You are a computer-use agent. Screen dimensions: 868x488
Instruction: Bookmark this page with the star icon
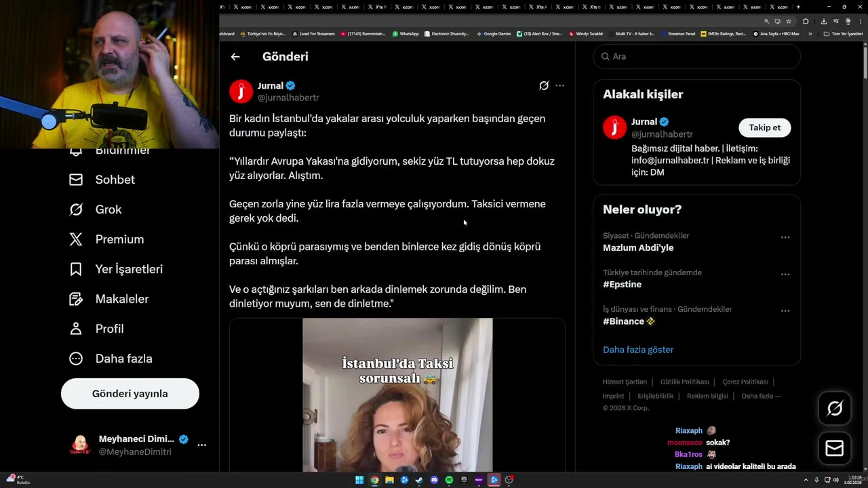pos(789,21)
